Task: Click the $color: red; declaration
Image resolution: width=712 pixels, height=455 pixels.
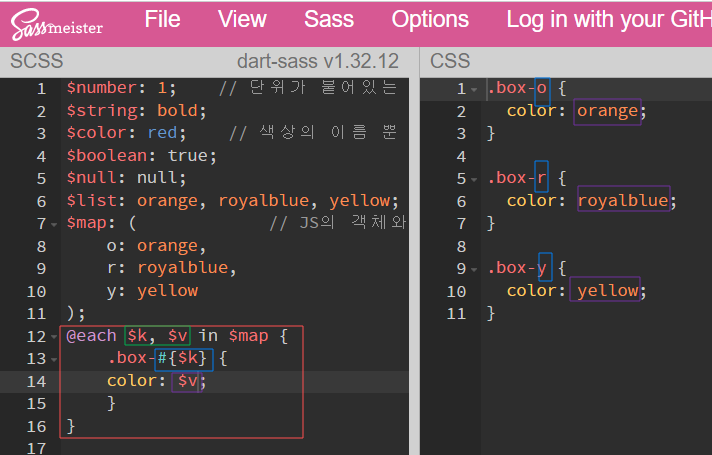Action: coord(126,133)
